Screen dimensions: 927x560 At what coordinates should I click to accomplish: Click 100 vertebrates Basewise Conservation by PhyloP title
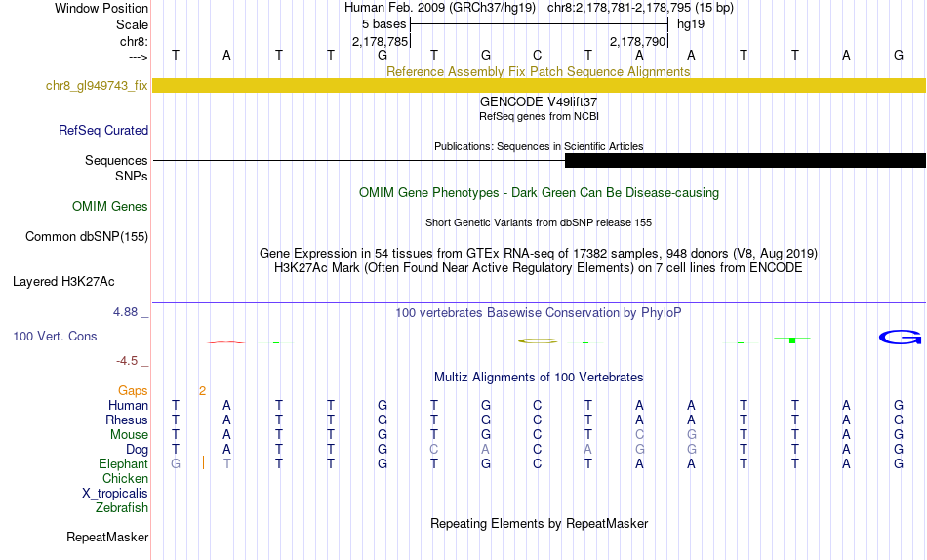point(539,313)
